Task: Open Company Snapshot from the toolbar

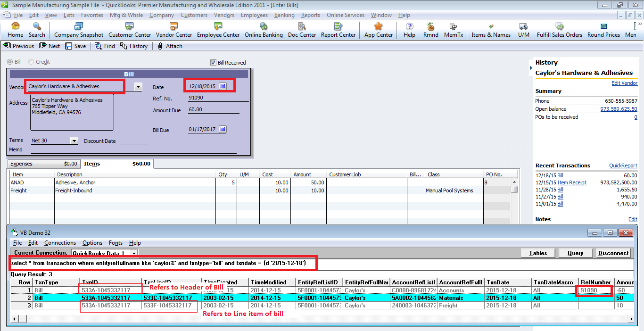Action: (79, 30)
